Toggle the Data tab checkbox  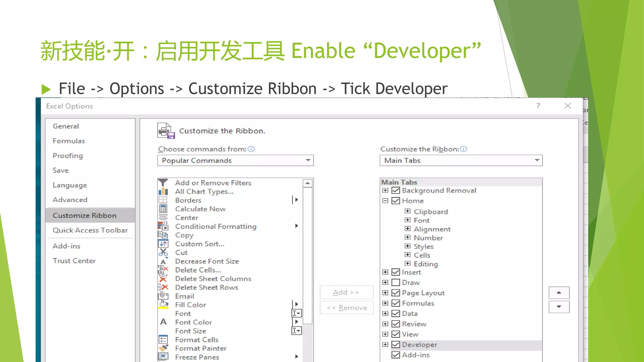pyautogui.click(x=396, y=314)
